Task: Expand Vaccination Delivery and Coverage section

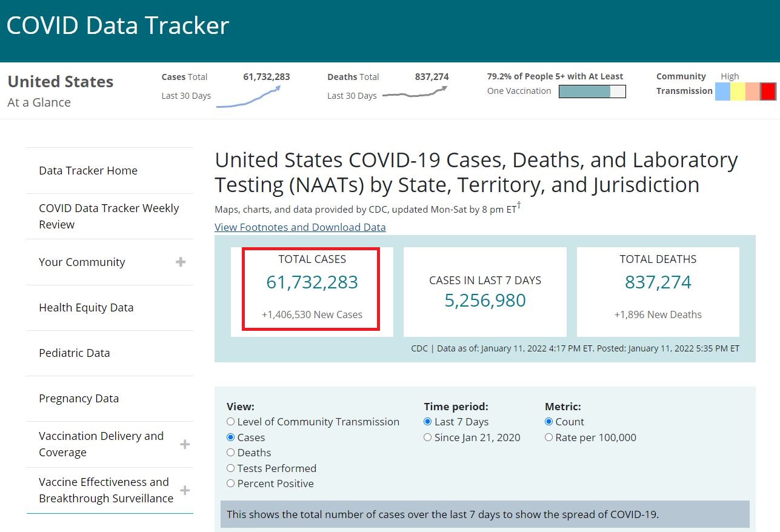Action: (185, 444)
